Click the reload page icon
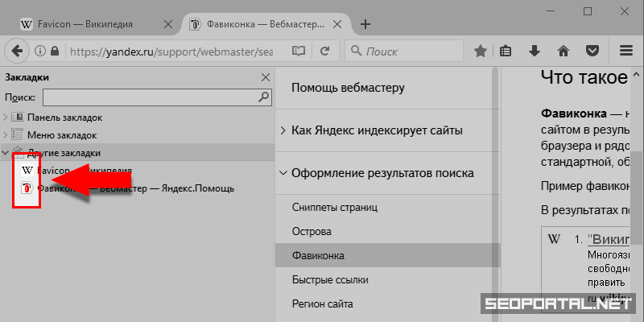644x322 pixels. point(324,52)
